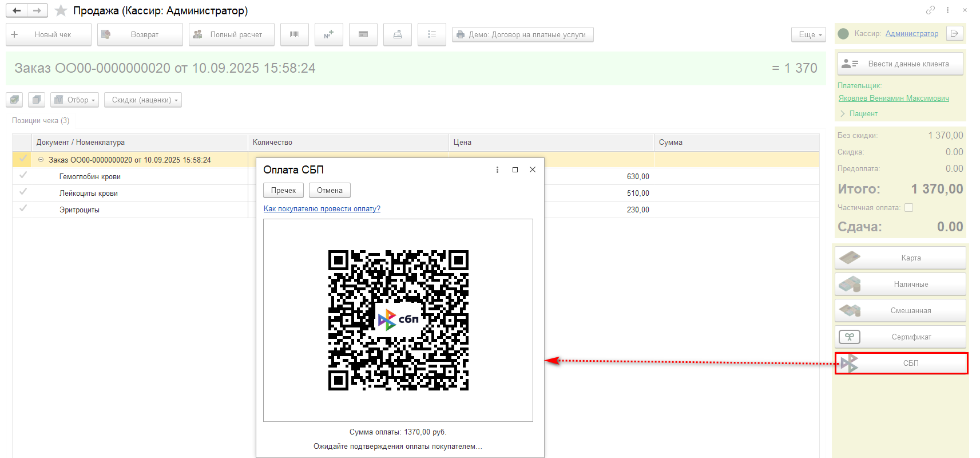The image size is (980, 458).
Task: Click the 510,00 price cell
Action: coord(638,193)
